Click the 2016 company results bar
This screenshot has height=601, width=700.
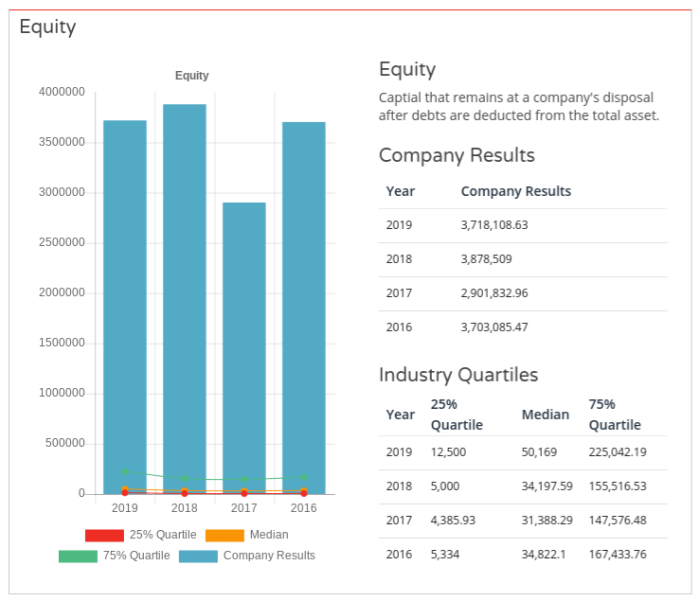click(304, 303)
